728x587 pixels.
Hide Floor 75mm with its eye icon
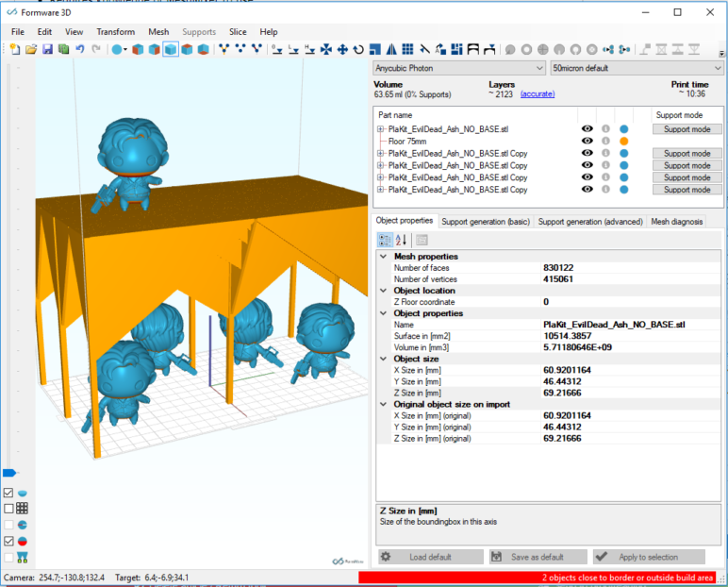tap(587, 141)
